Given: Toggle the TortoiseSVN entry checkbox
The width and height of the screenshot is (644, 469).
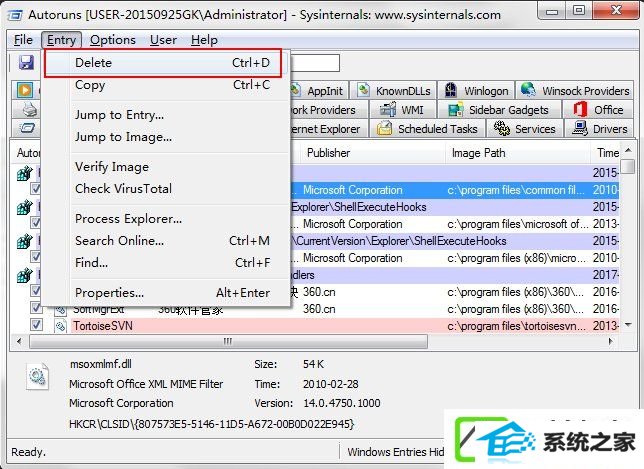Looking at the screenshot, I should [x=36, y=325].
